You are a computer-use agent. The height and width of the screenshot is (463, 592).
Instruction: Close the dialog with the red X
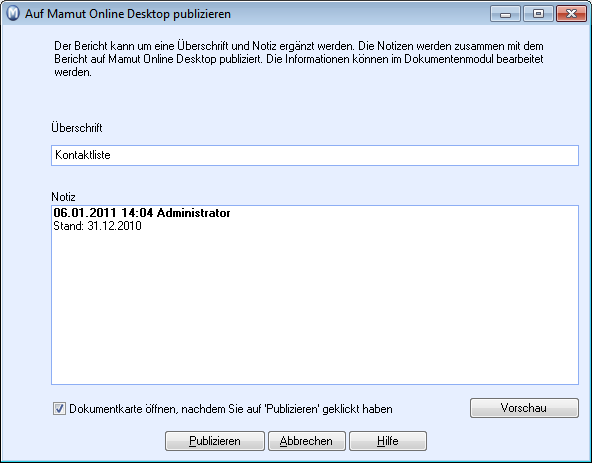(571, 14)
